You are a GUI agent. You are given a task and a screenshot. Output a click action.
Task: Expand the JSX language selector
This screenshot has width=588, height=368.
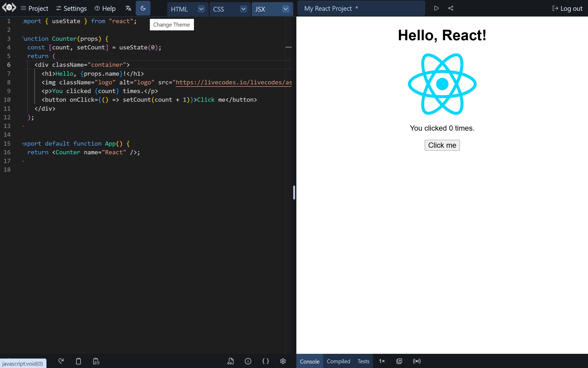[x=286, y=9]
